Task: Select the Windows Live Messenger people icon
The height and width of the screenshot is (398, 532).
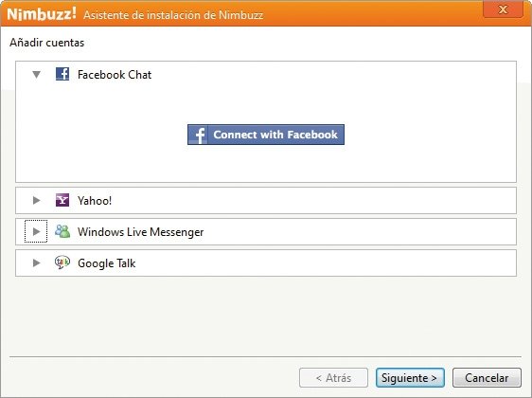Action: pyautogui.click(x=62, y=231)
